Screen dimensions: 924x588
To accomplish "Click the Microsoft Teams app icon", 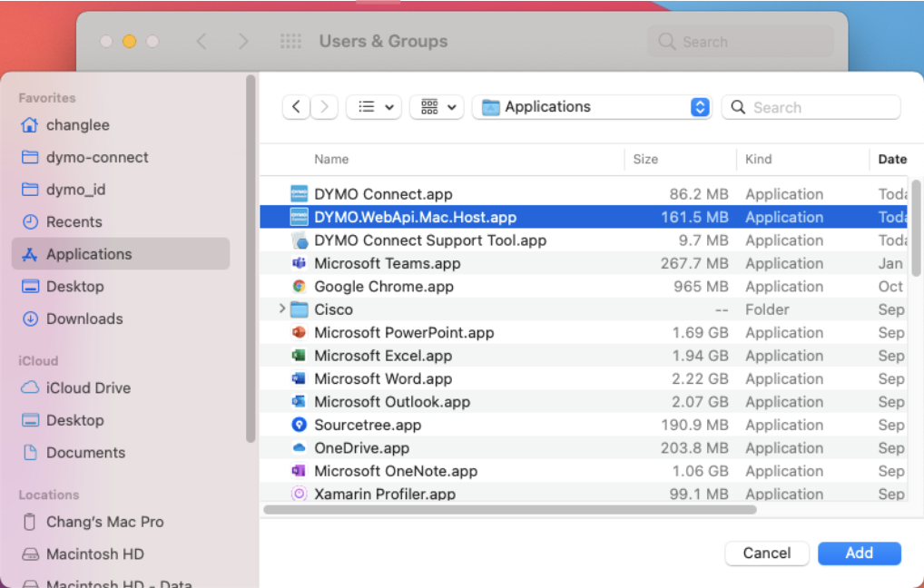I will pos(299,263).
